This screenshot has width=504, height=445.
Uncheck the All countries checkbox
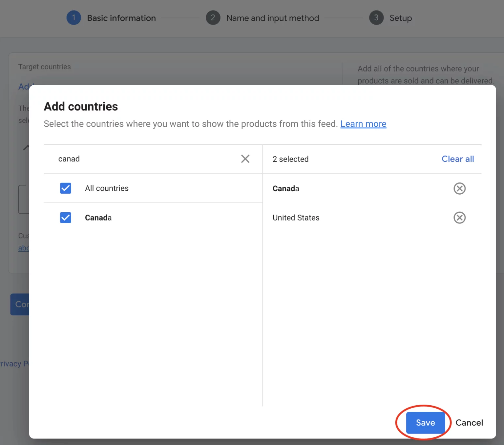tap(65, 188)
